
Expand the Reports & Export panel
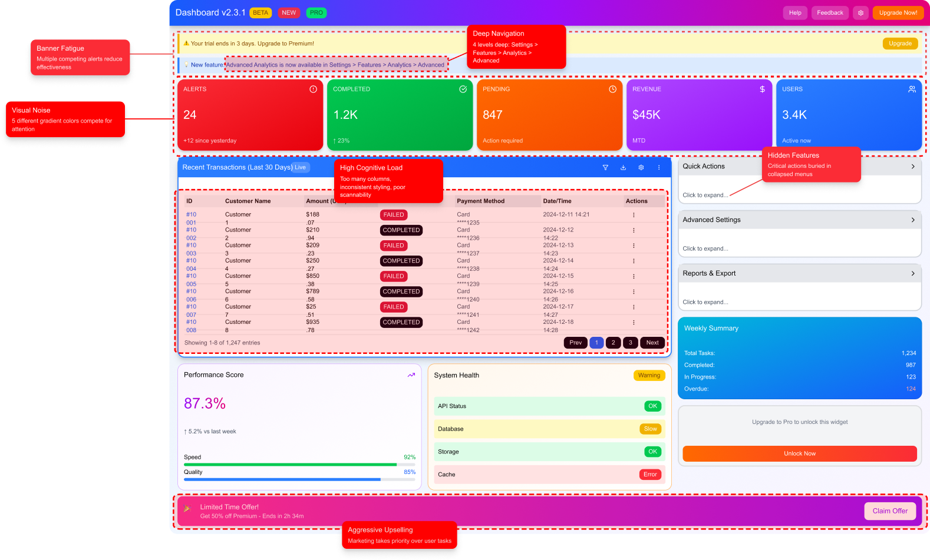(913, 274)
